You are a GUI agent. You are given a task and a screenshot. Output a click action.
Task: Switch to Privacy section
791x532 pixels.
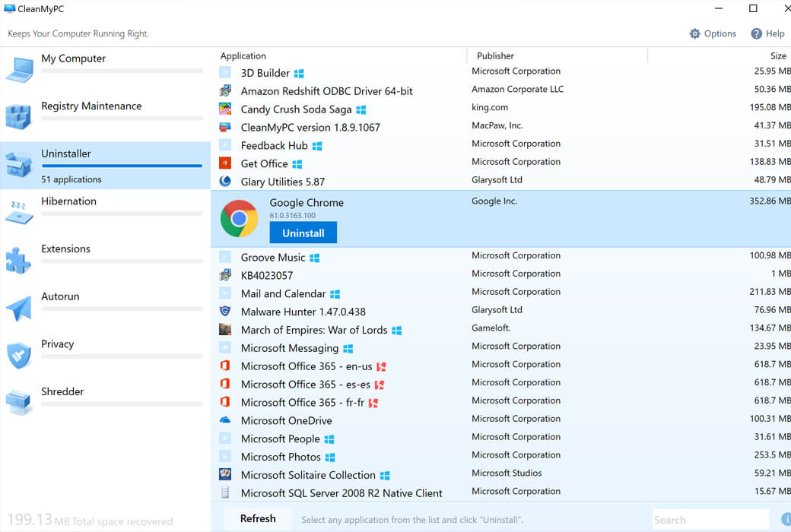(105, 356)
